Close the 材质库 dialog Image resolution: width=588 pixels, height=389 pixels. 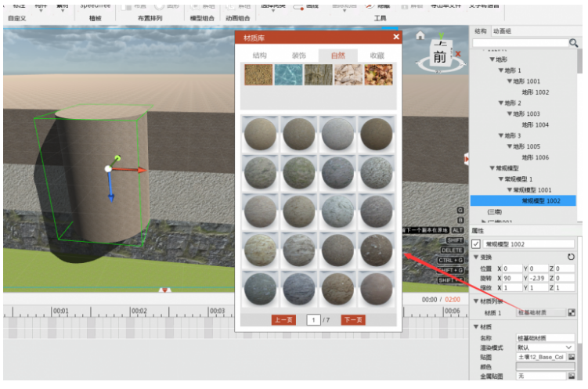click(396, 37)
